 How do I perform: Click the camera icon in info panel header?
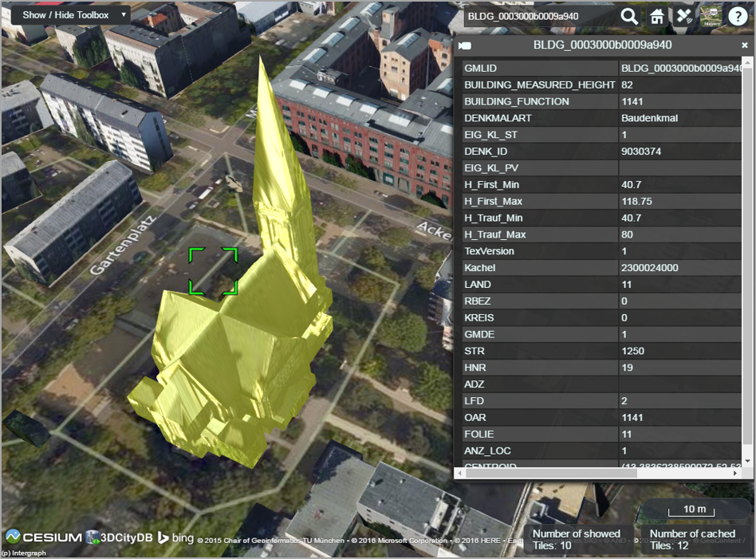coord(465,45)
